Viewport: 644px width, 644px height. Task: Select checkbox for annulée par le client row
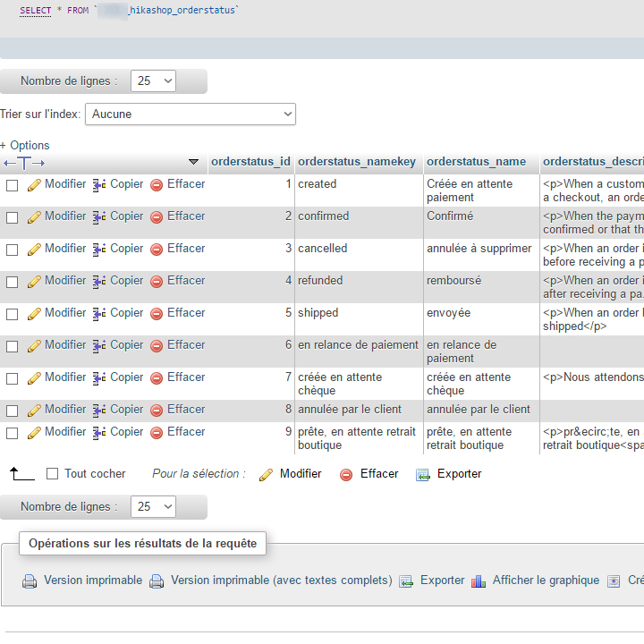pos(13,411)
